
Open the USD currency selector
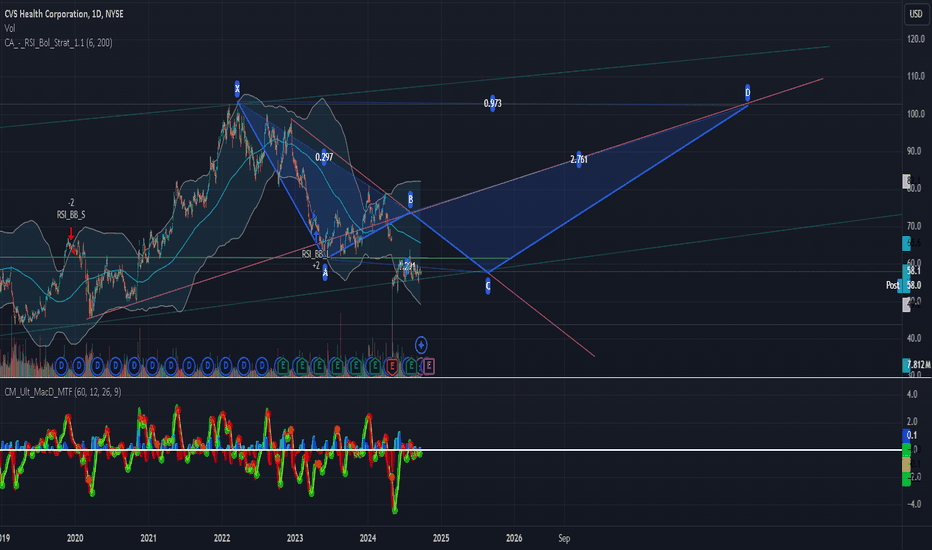pos(916,14)
